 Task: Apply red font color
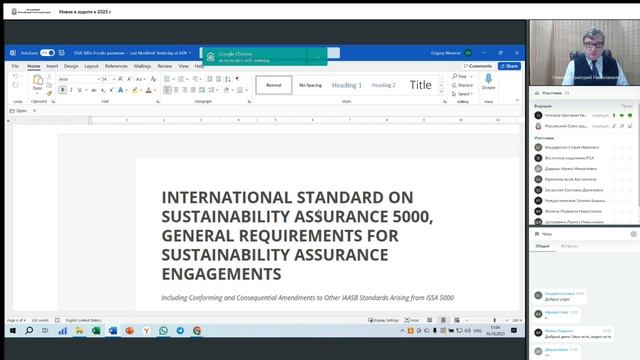point(149,90)
